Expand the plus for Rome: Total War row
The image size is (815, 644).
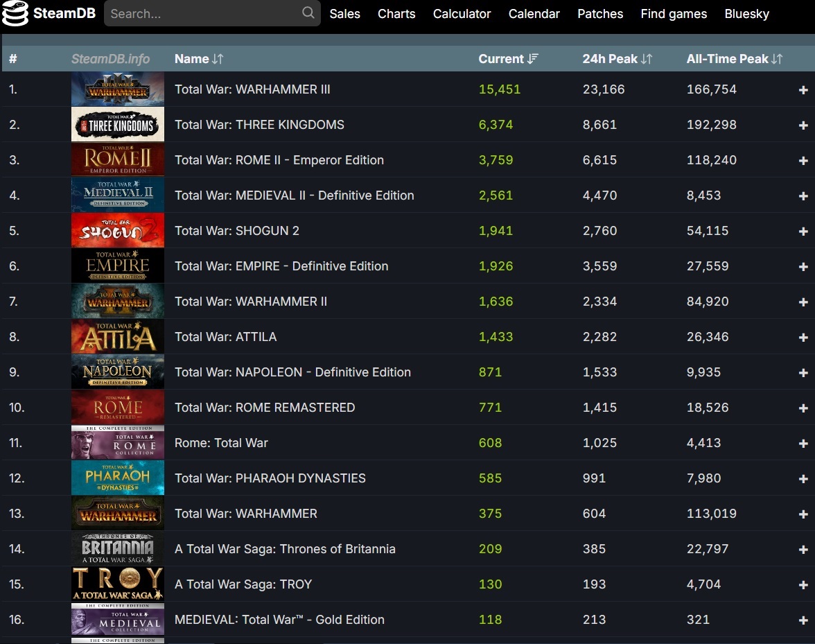coord(803,444)
